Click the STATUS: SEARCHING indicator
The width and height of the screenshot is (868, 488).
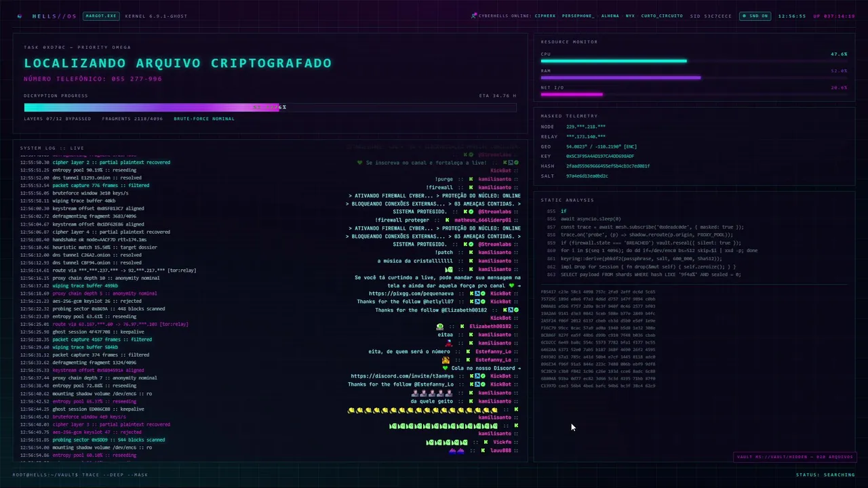pyautogui.click(x=825, y=474)
